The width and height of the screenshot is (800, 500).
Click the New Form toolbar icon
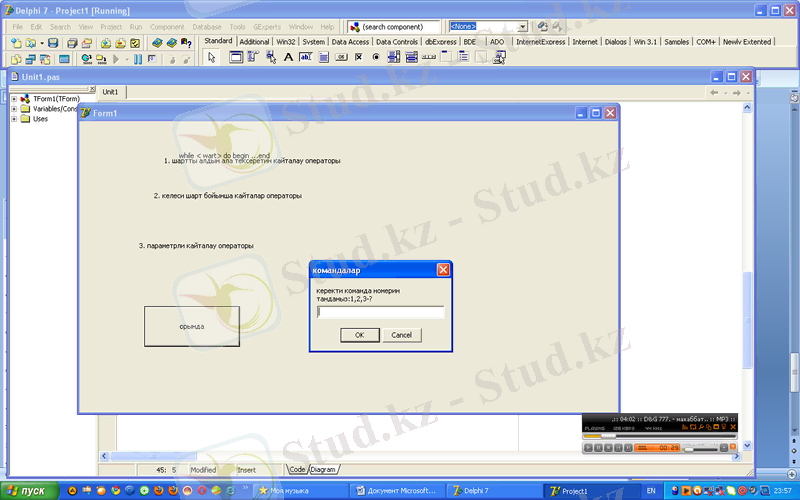point(64,59)
